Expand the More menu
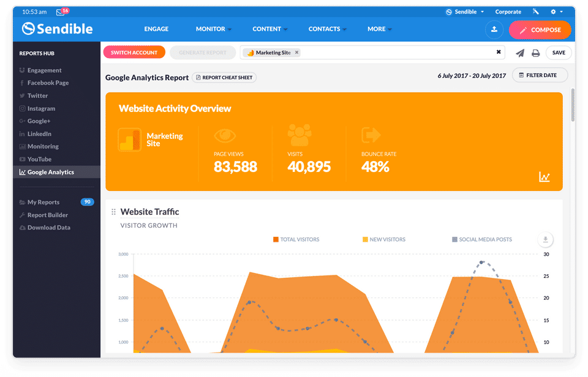The image size is (588, 377). pyautogui.click(x=380, y=29)
